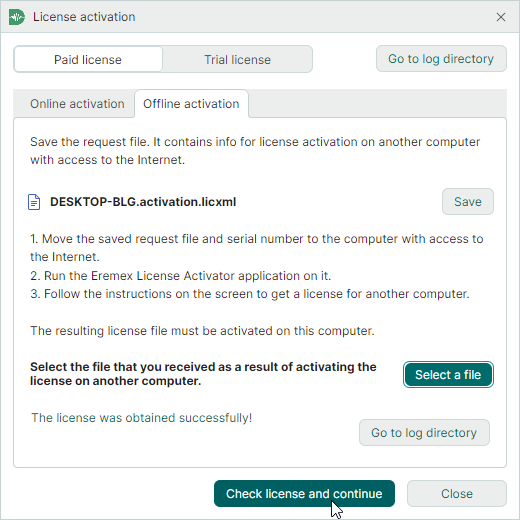The height and width of the screenshot is (520, 520).
Task: Click the license obtained successfully message
Action: (142, 418)
